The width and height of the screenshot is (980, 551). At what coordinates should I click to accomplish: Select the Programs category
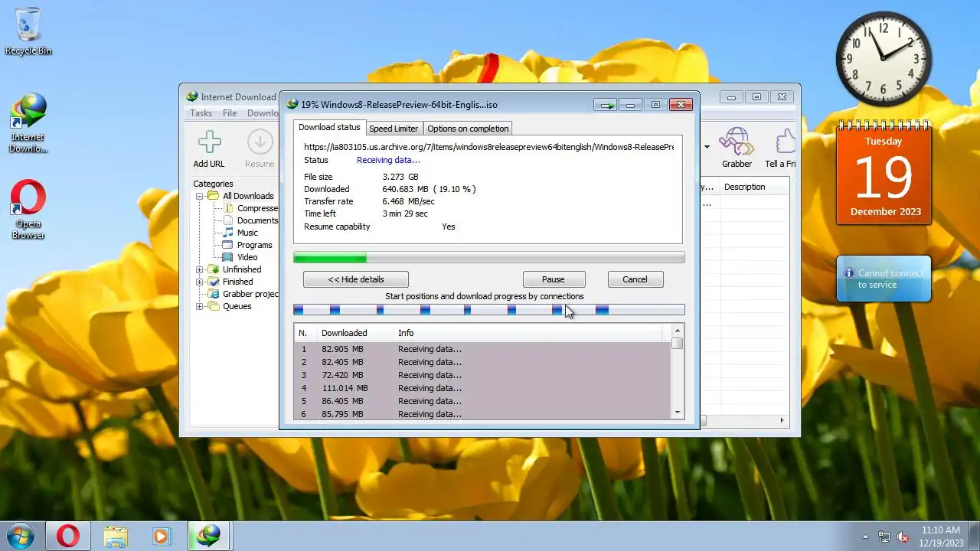[254, 245]
